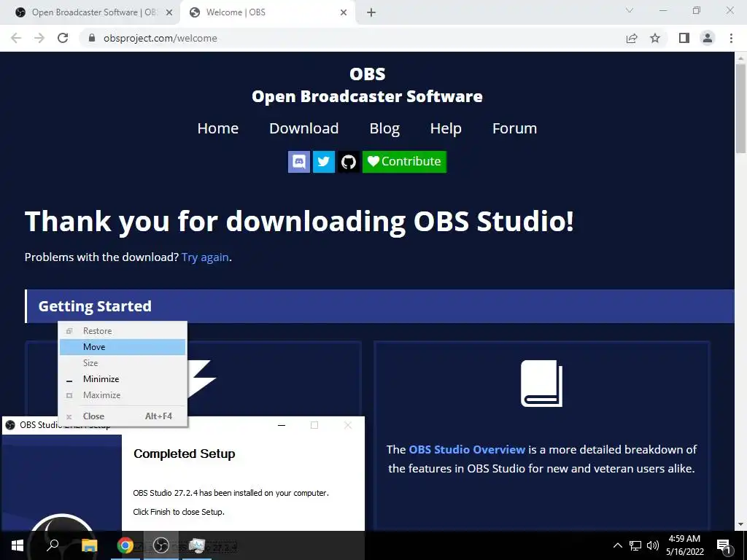Choose Minimize in the window menu
The height and width of the screenshot is (560, 747).
123,379
